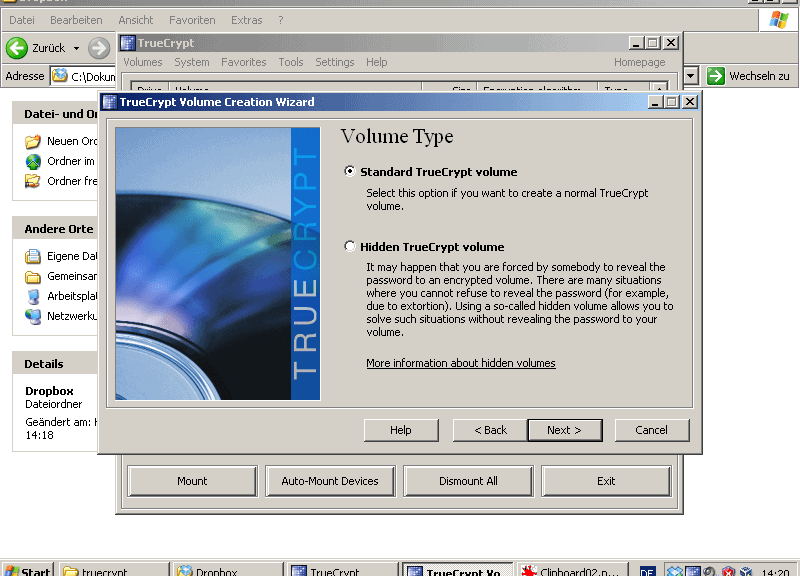Open the Zurück history dropdown arrow
Viewport: 800px width, 576px height.
(x=76, y=48)
